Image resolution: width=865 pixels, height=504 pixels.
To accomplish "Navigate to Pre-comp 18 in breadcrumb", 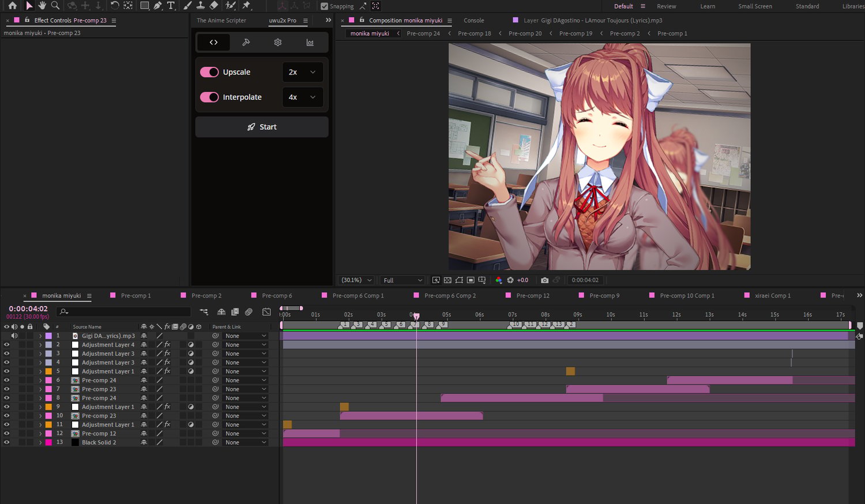I will [x=475, y=33].
